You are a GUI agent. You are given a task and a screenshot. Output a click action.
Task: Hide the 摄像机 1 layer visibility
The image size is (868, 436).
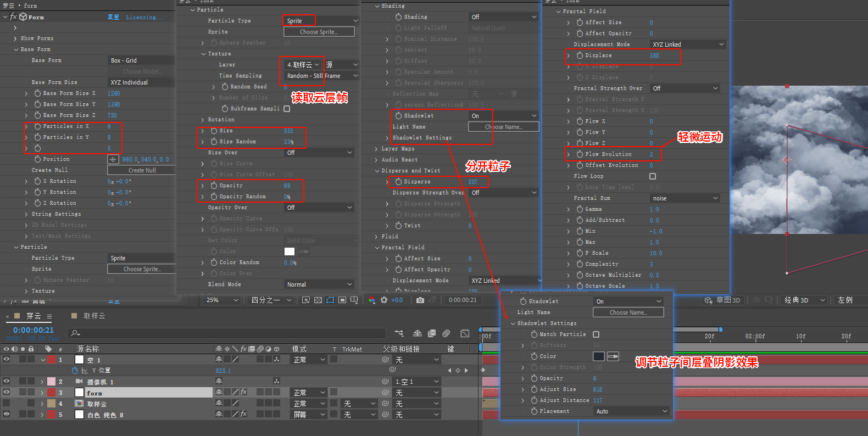click(7, 382)
